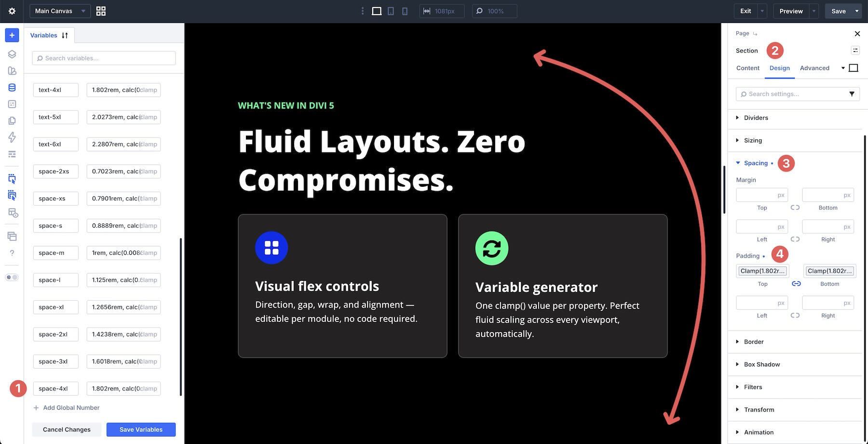Switch to the Content tab

[747, 68]
